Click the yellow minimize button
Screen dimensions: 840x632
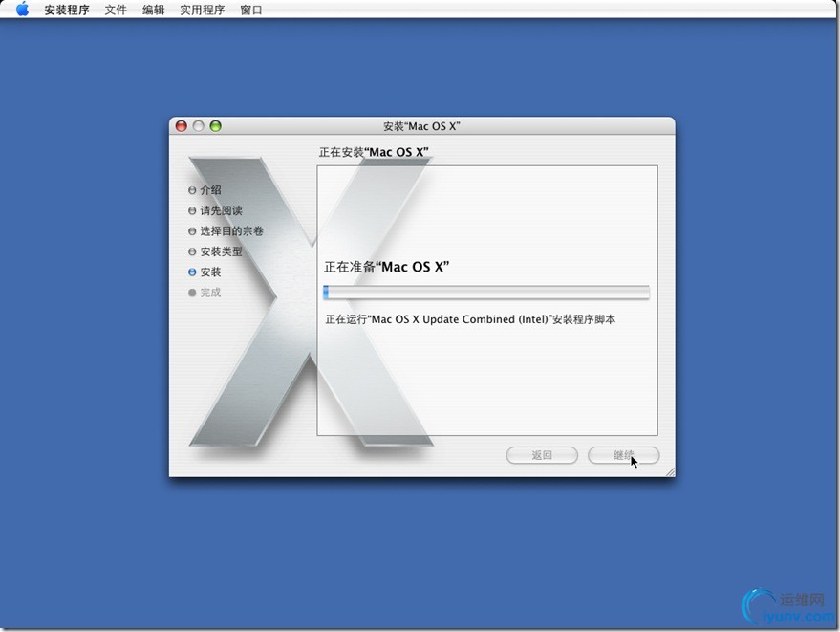click(198, 126)
